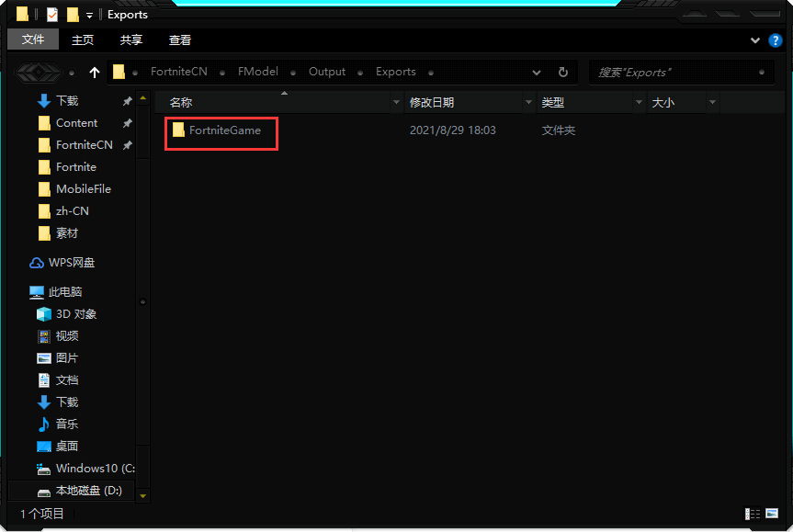
Task: Open MobileFile folder in sidebar
Action: (x=83, y=189)
